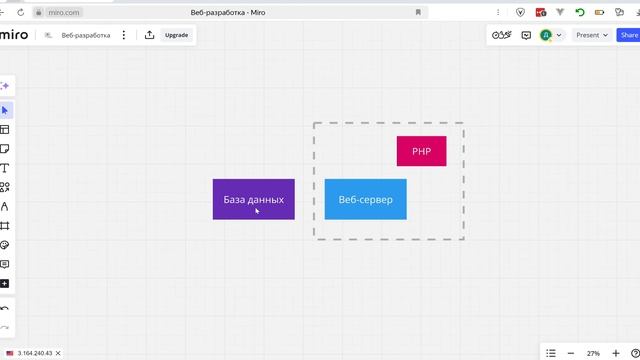Redo the last undone action
640x360 pixels.
click(x=5, y=327)
